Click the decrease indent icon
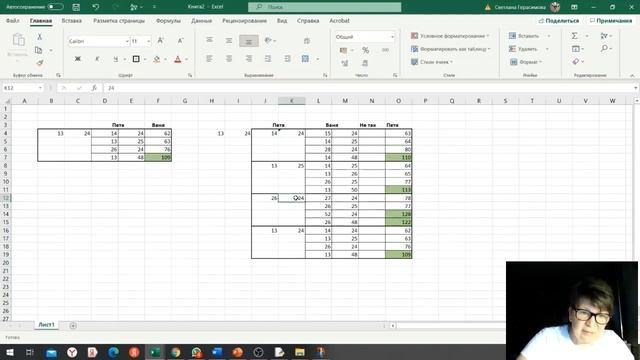This screenshot has height=360, width=640. point(268,59)
